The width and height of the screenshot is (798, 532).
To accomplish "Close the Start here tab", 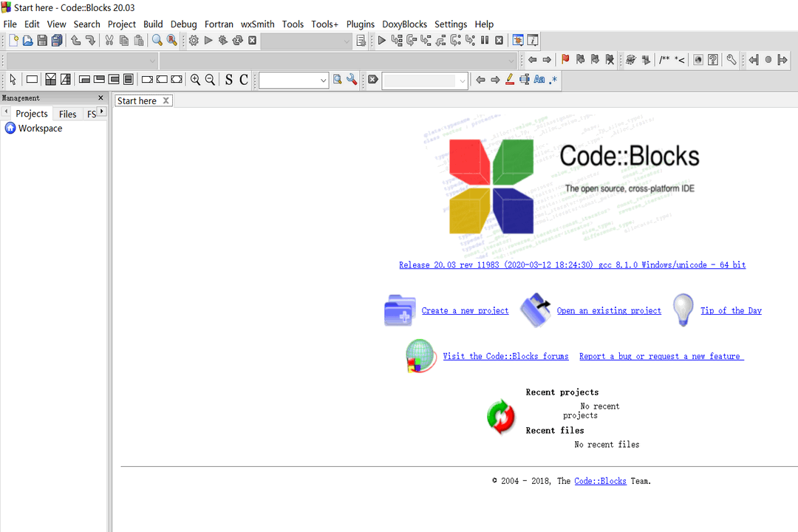I will (166, 100).
